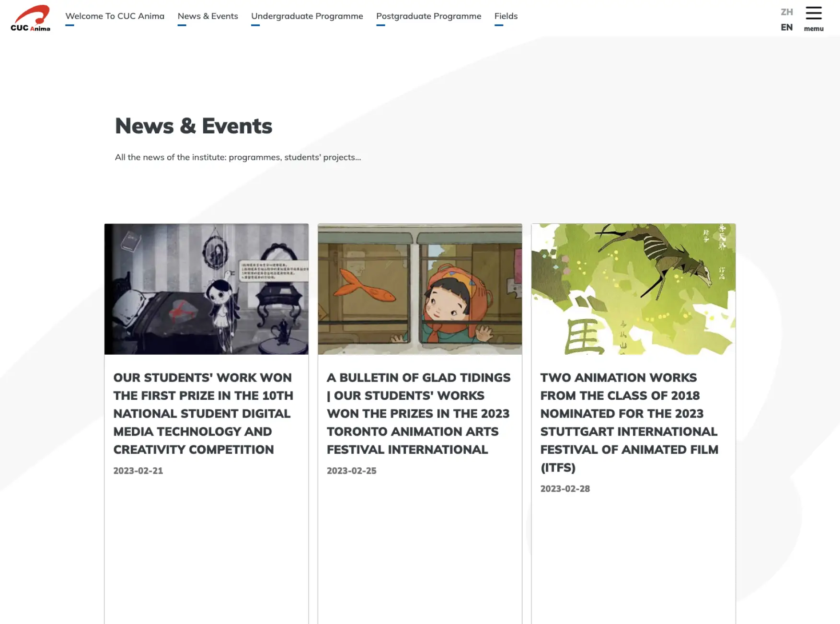Switch site language to EN
This screenshot has height=624, width=840.
786,28
